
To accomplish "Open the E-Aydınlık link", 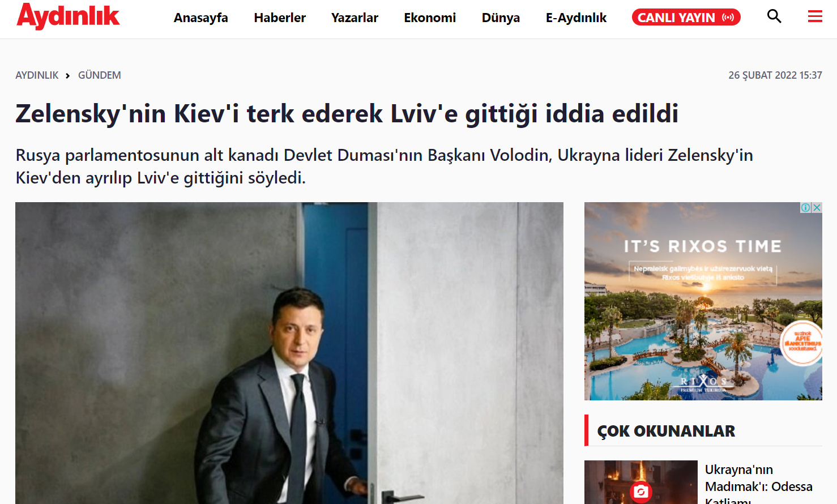I will click(576, 18).
